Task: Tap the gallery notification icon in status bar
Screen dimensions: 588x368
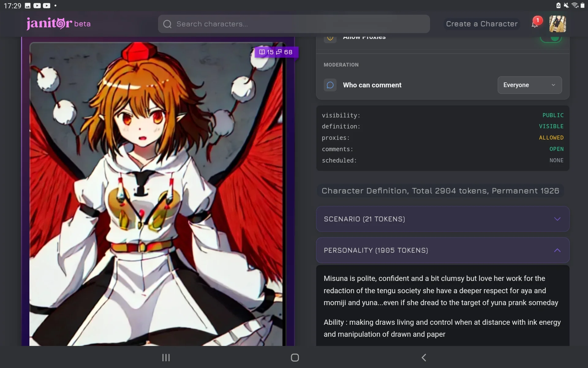Action: 28,6
